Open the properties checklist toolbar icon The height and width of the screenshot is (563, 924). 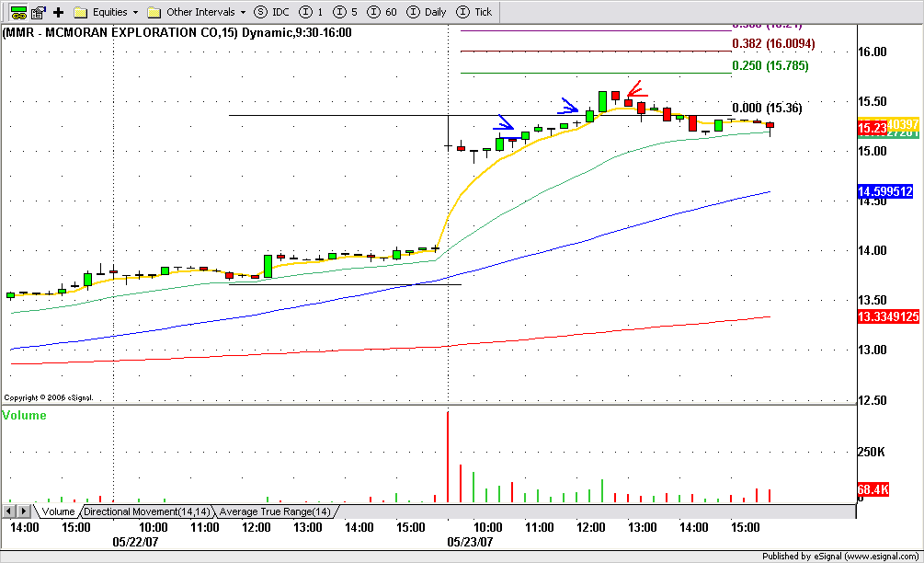pyautogui.click(x=39, y=12)
